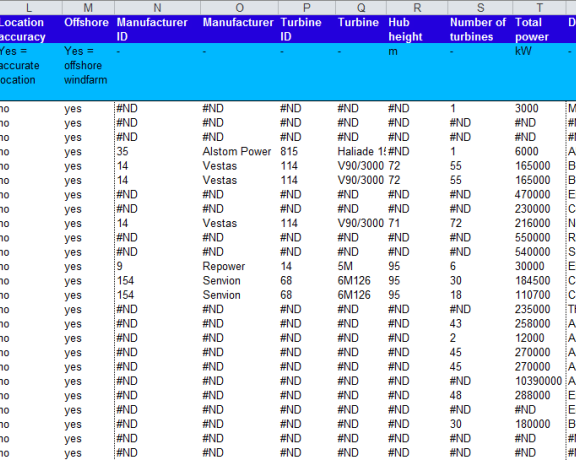Click the 'kW' unit cell
This screenshot has height=460, width=576.
539,72
